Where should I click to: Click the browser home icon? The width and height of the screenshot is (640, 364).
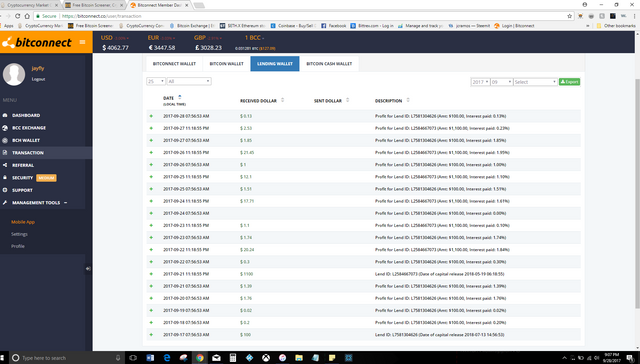click(x=27, y=16)
